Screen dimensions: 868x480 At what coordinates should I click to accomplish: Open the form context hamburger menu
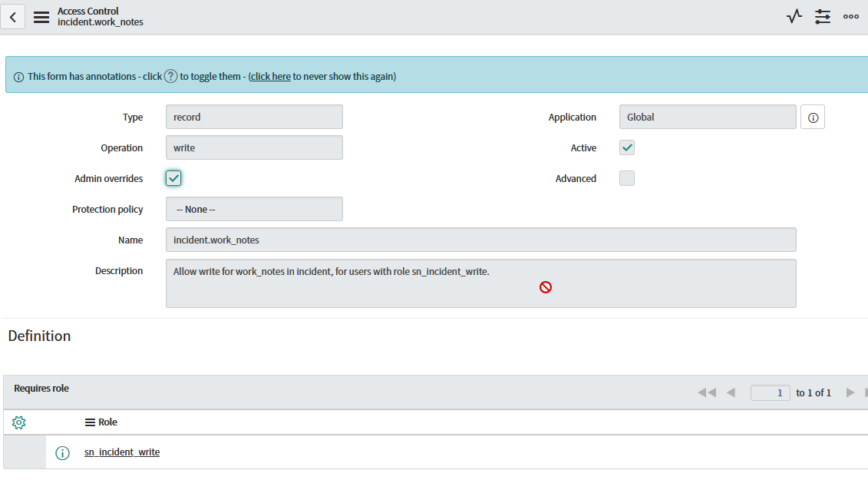[x=41, y=17]
